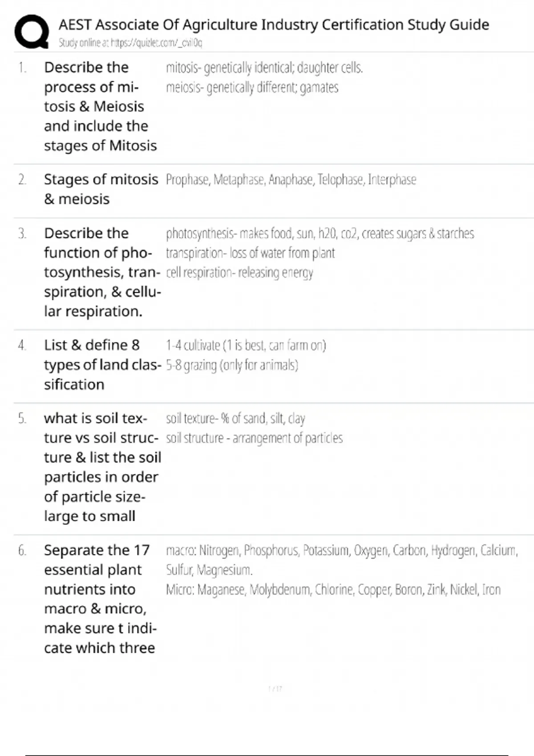Select the 'Stages of mitosis & meiosis' term
This screenshot has height=756, width=534.
coord(101,189)
